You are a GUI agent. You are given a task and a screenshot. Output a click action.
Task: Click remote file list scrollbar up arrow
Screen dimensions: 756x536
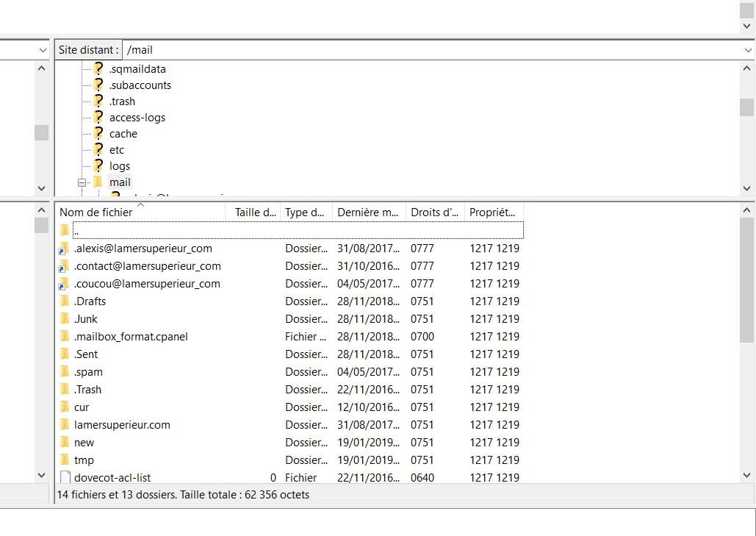point(747,210)
